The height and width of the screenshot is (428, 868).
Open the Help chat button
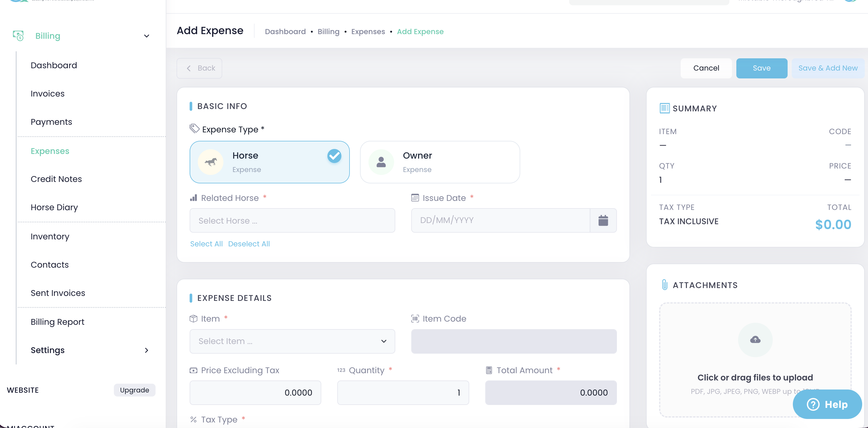point(827,404)
